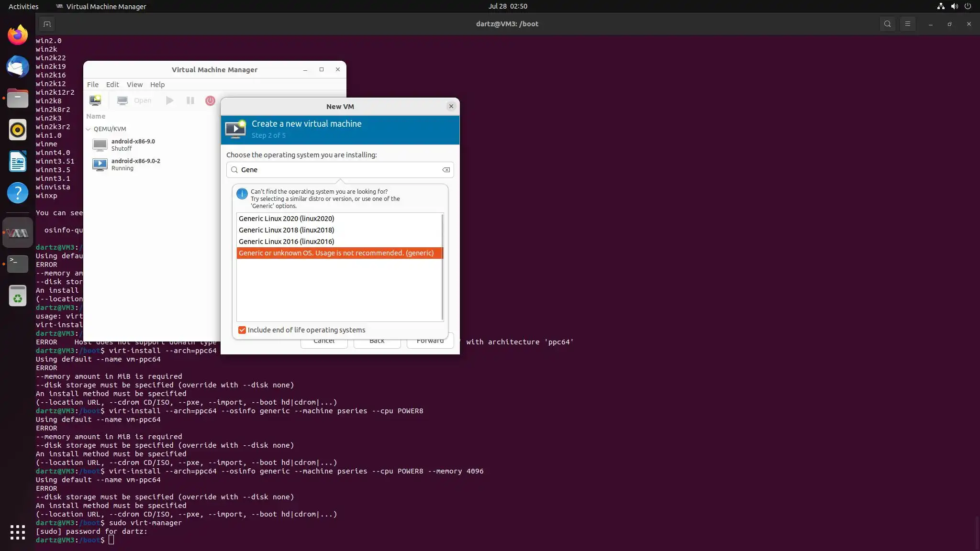Open the View menu
The width and height of the screenshot is (980, 551).
click(134, 85)
